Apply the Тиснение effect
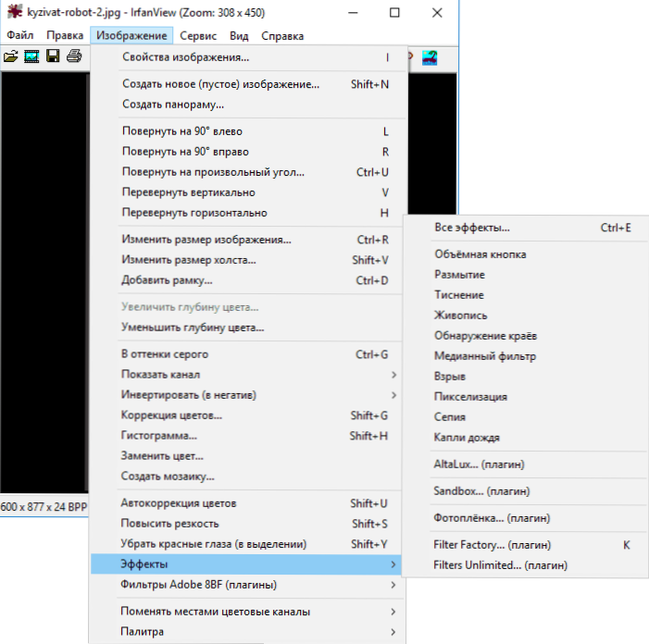 tap(526, 295)
